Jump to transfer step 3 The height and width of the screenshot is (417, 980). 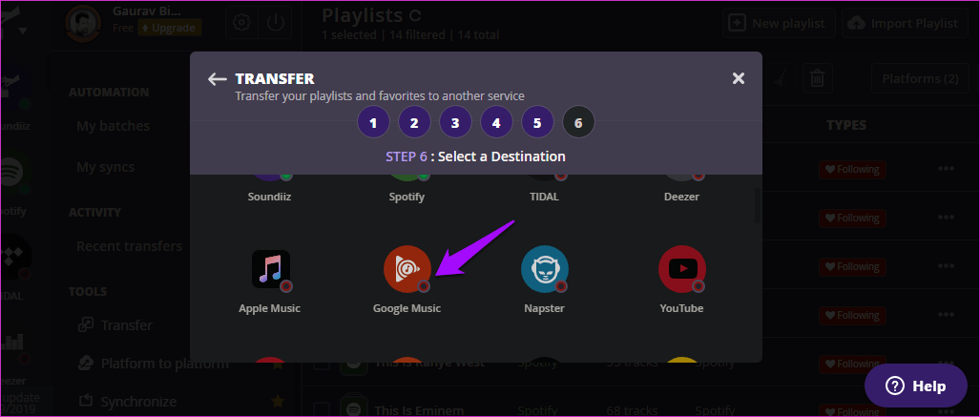click(x=455, y=122)
